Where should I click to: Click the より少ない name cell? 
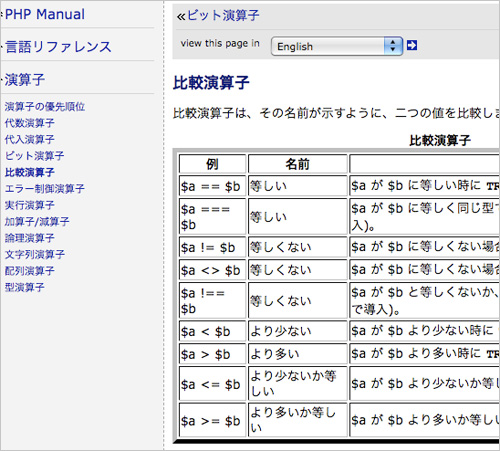coord(298,331)
